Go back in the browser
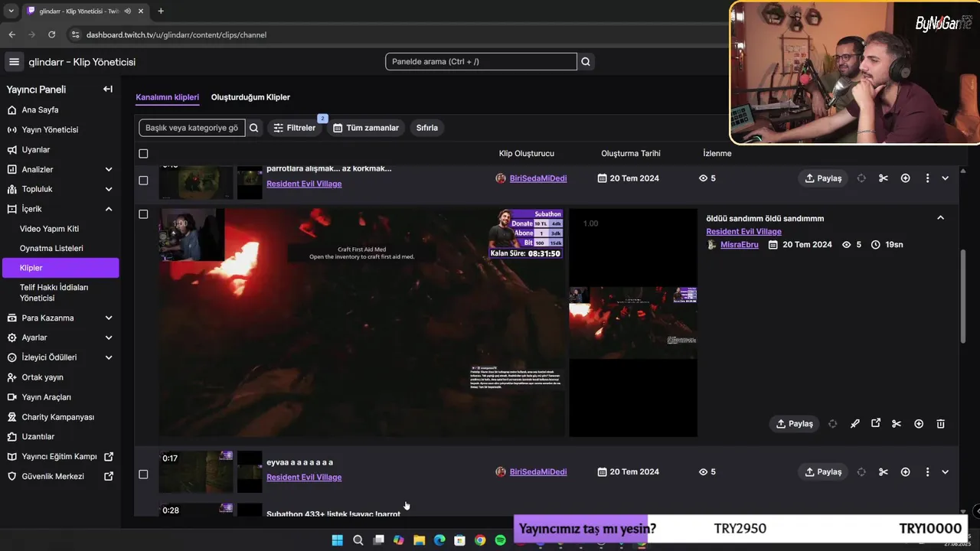The height and width of the screenshot is (551, 980). (11, 34)
